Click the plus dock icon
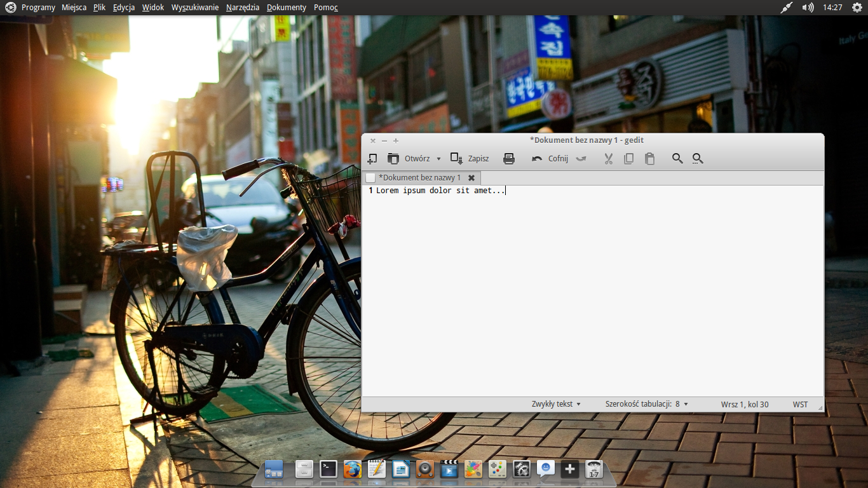Viewport: 868px width, 488px height. (570, 470)
